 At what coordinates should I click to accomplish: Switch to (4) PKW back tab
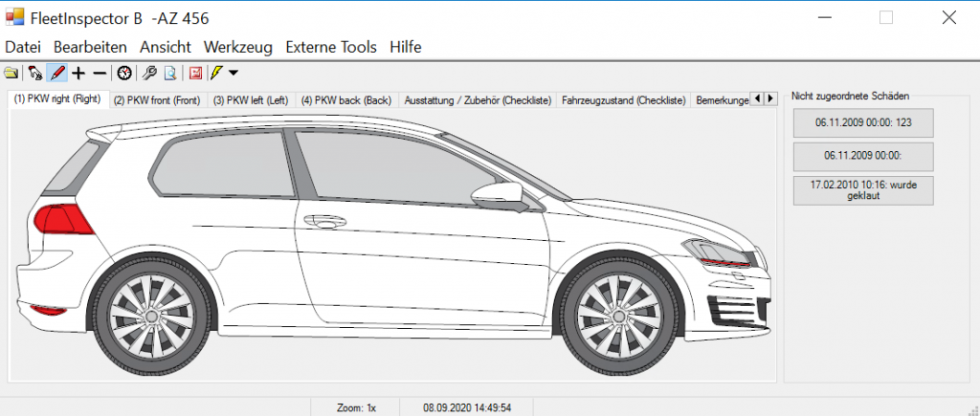346,100
